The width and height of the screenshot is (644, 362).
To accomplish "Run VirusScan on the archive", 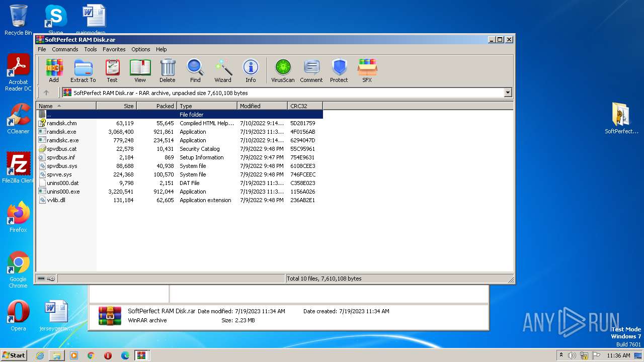I will (x=283, y=70).
